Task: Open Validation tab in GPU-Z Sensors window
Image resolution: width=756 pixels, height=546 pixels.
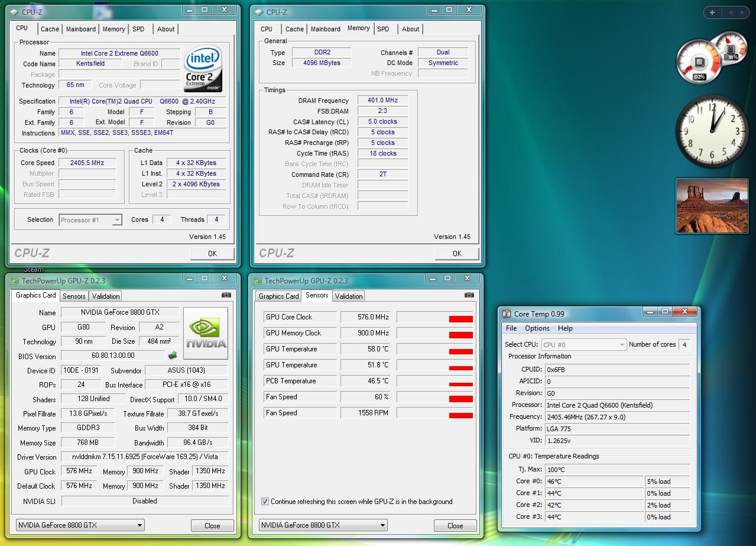Action: (x=349, y=296)
